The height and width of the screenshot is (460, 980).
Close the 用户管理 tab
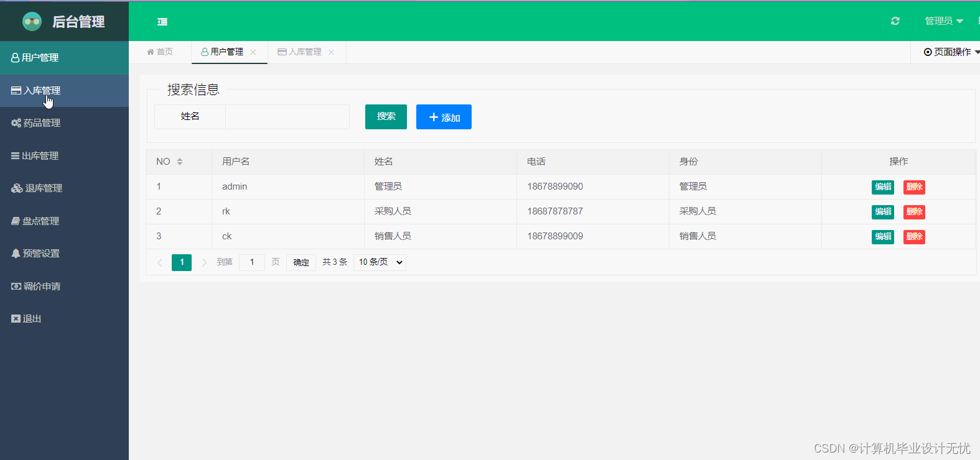(x=253, y=52)
